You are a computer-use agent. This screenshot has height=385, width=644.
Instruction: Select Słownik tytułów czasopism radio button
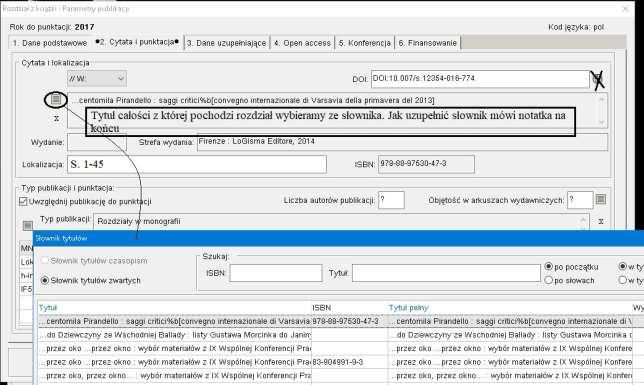pyautogui.click(x=45, y=261)
